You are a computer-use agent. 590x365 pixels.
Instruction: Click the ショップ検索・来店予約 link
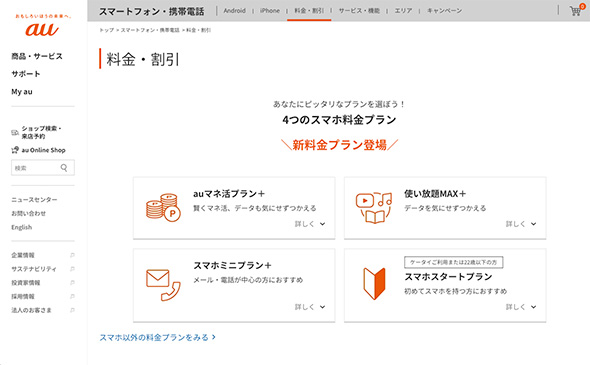[41, 132]
